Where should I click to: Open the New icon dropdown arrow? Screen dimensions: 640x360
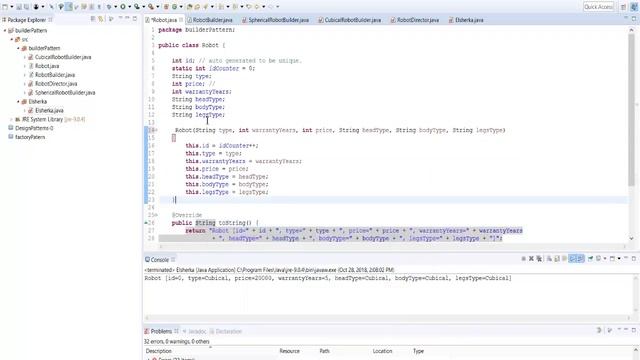pyautogui.click(x=11, y=7)
